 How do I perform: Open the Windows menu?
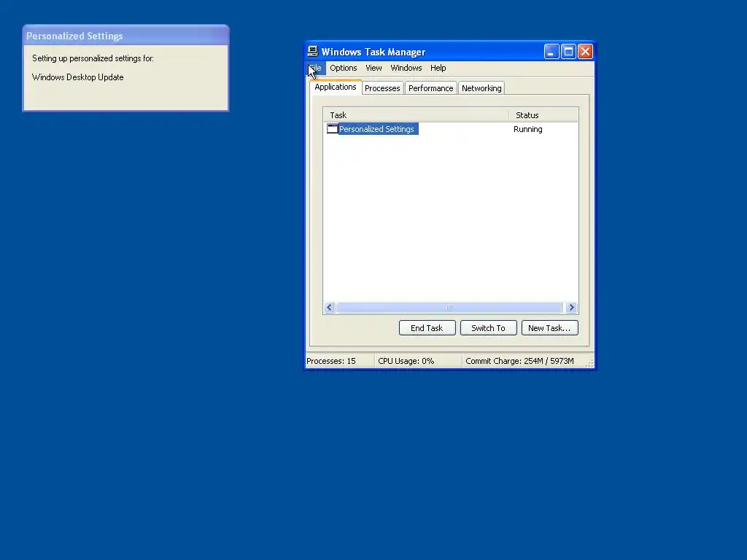click(x=406, y=68)
